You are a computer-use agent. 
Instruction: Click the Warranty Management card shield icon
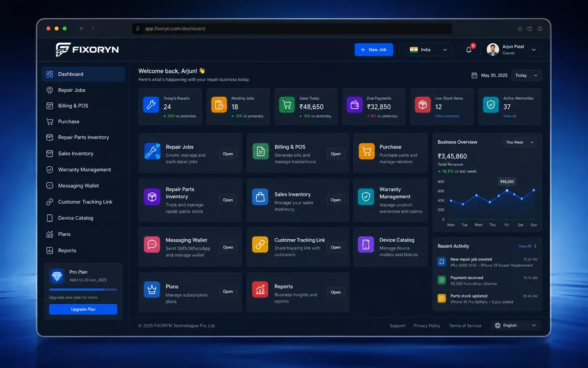(x=366, y=197)
